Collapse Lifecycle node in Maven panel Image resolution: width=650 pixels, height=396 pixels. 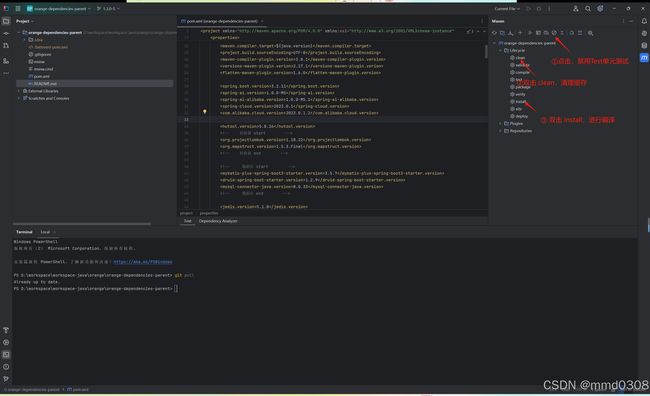(500, 50)
